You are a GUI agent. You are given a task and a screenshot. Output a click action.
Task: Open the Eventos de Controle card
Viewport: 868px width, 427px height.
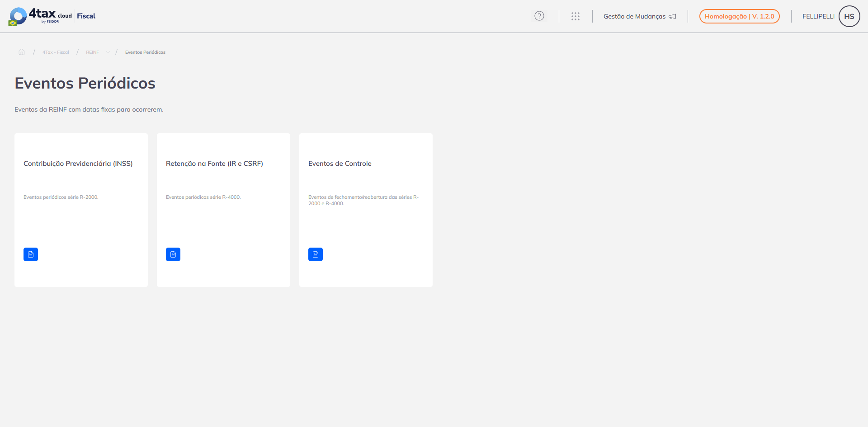click(366, 210)
